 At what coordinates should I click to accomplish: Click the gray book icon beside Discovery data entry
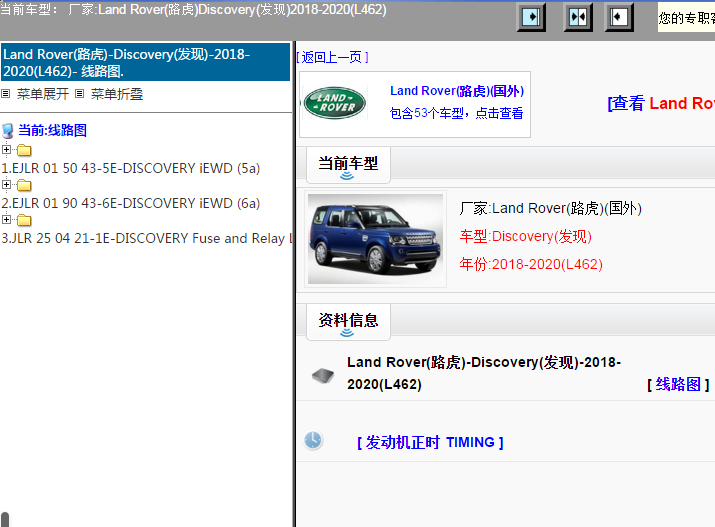[x=323, y=376]
